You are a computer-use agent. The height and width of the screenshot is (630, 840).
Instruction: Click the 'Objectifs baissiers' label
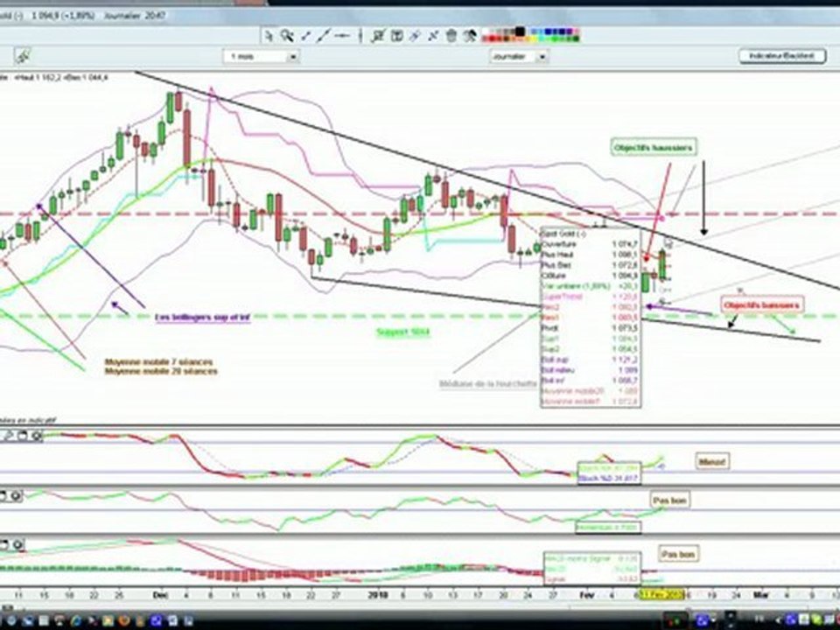761,305
